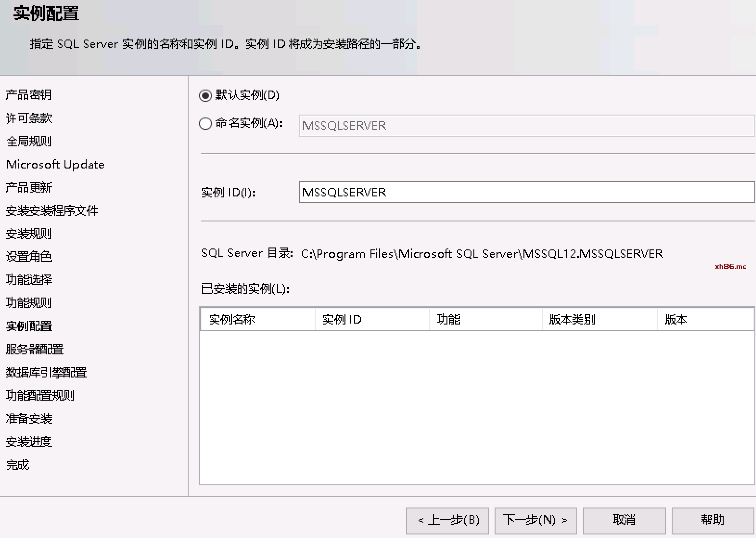Click the 实例 ID column header
Screen dimensions: 756x538
[371, 320]
